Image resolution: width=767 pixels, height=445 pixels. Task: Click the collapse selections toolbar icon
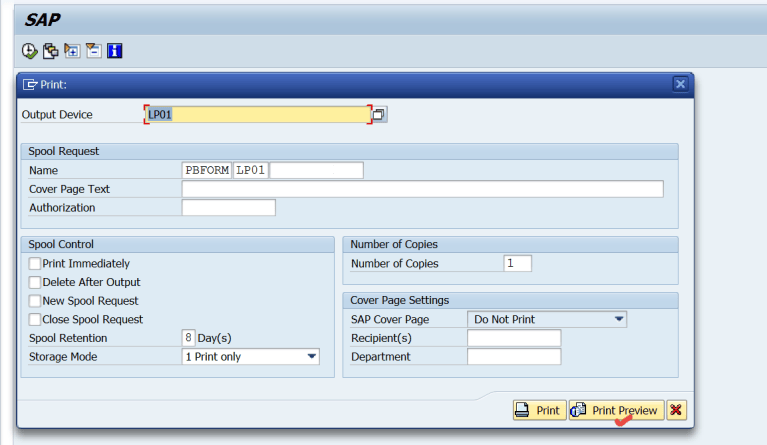93,51
